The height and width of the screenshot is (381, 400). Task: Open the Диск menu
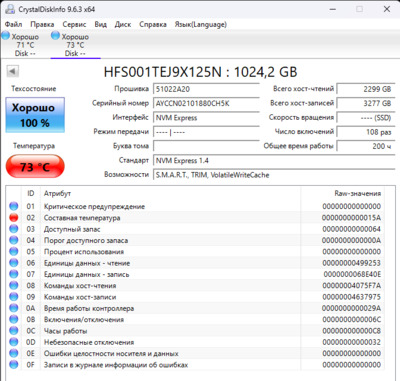tap(123, 24)
